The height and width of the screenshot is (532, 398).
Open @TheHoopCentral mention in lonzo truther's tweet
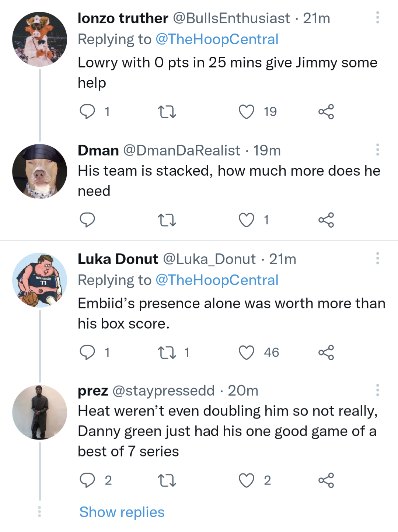pos(217,39)
